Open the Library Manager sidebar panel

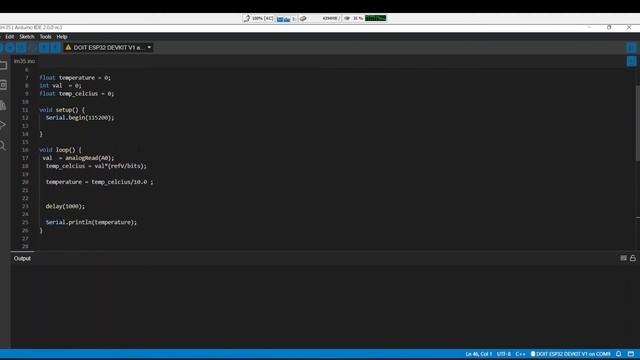3,105
